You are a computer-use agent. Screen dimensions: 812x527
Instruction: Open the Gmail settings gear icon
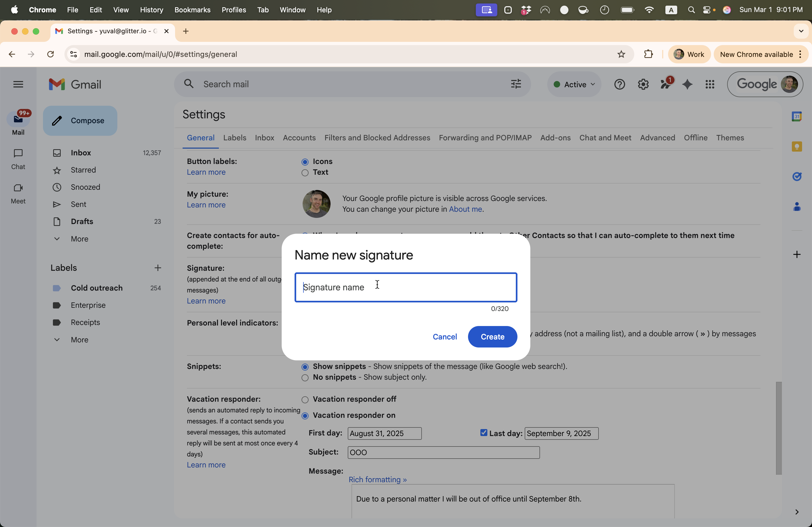tap(643, 84)
